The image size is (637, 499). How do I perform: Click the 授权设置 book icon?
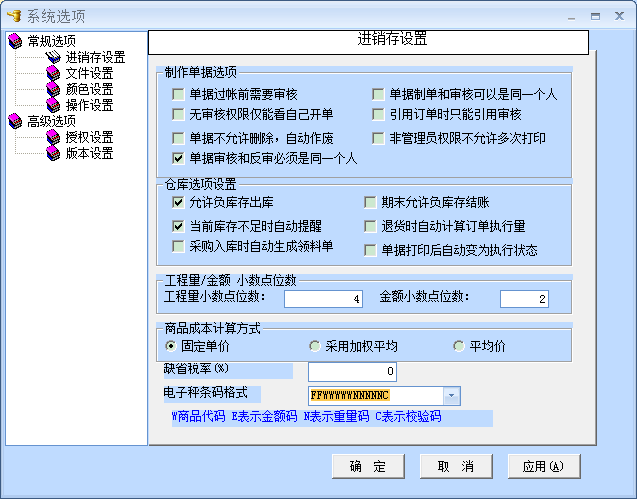(53, 137)
